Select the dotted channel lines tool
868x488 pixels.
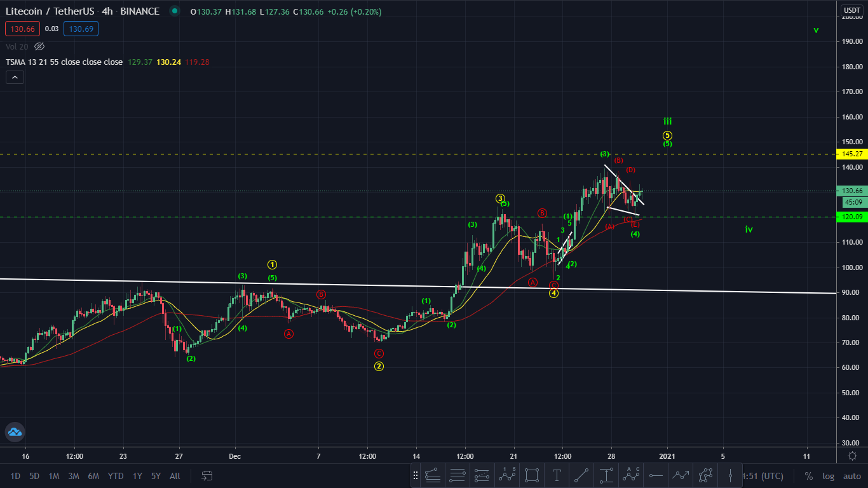[x=482, y=475]
